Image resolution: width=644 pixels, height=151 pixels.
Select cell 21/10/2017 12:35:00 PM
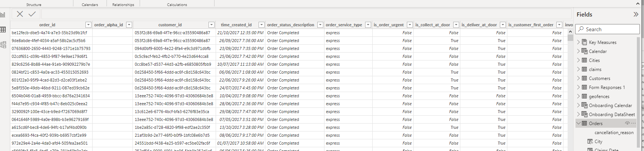pyautogui.click(x=240, y=33)
